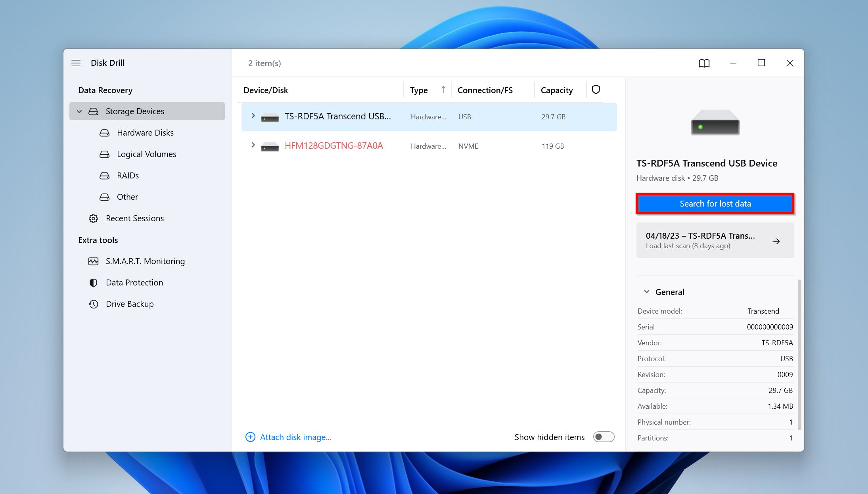Select the RAIDs category
The height and width of the screenshot is (494, 868).
pos(128,175)
